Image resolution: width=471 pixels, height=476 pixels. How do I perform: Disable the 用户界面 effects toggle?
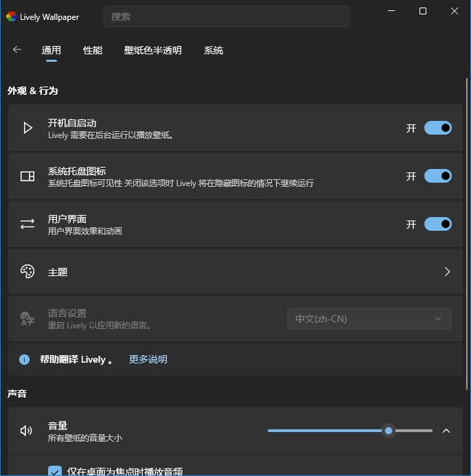point(437,225)
